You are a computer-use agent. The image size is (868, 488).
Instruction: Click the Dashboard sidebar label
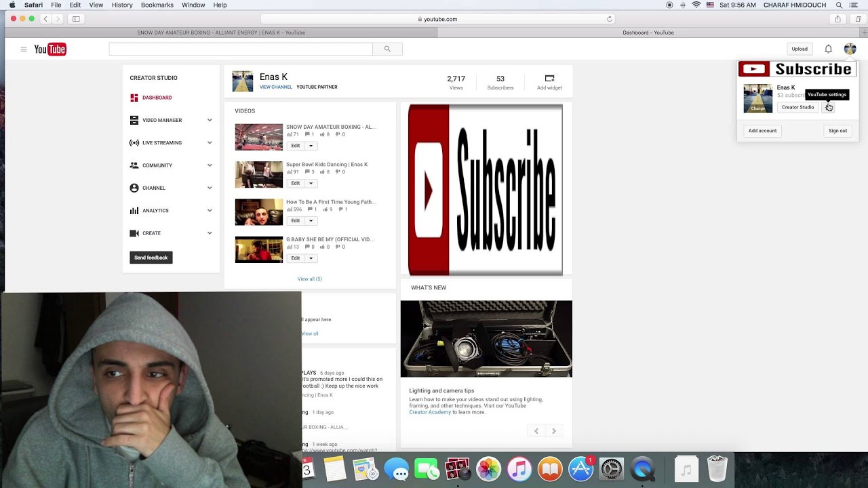coord(157,98)
